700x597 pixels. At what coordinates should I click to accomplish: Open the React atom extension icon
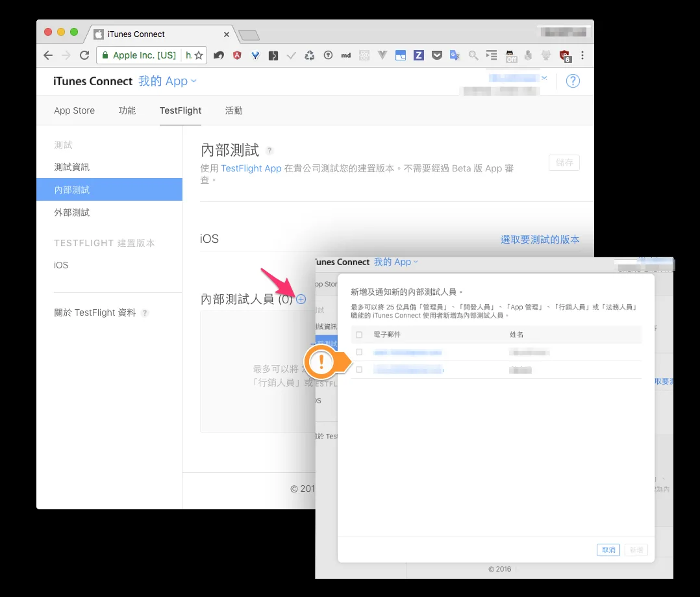(364, 55)
